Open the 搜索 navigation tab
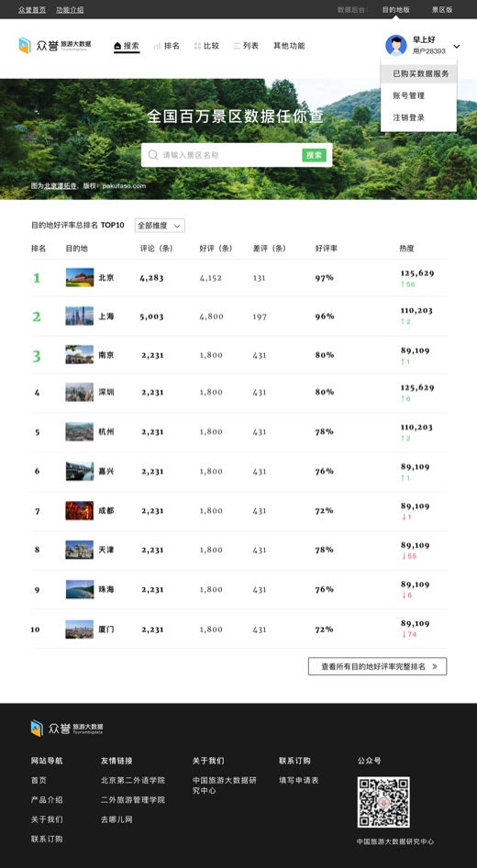 point(127,46)
